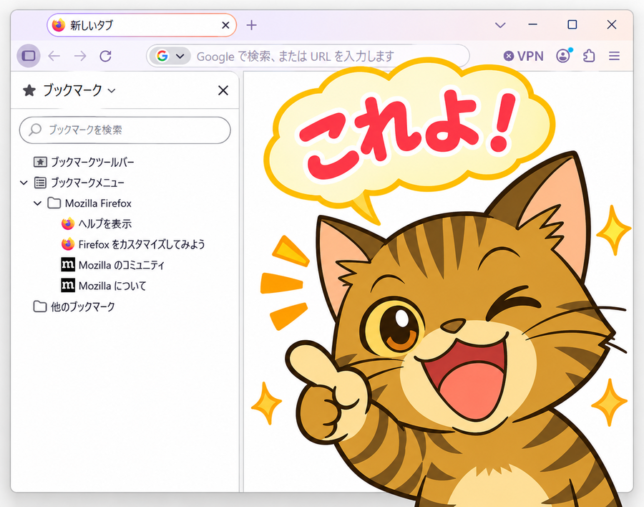The width and height of the screenshot is (644, 507).
Task: Select the 新しいタブ tab
Action: 142,25
